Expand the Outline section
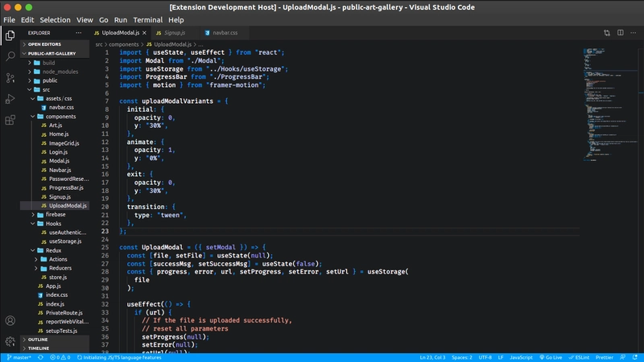This screenshot has width=644, height=362. click(x=55, y=339)
